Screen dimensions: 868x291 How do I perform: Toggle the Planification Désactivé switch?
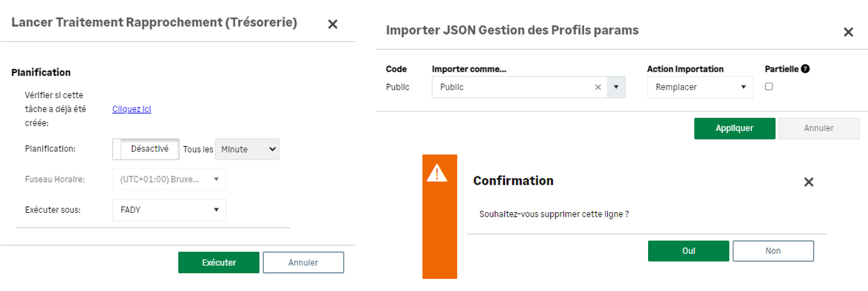(x=146, y=149)
